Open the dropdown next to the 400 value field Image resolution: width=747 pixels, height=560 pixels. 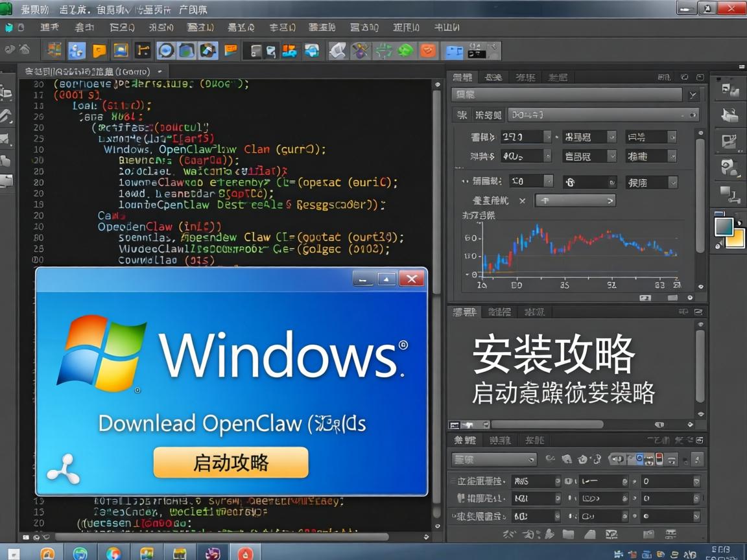[x=547, y=157]
